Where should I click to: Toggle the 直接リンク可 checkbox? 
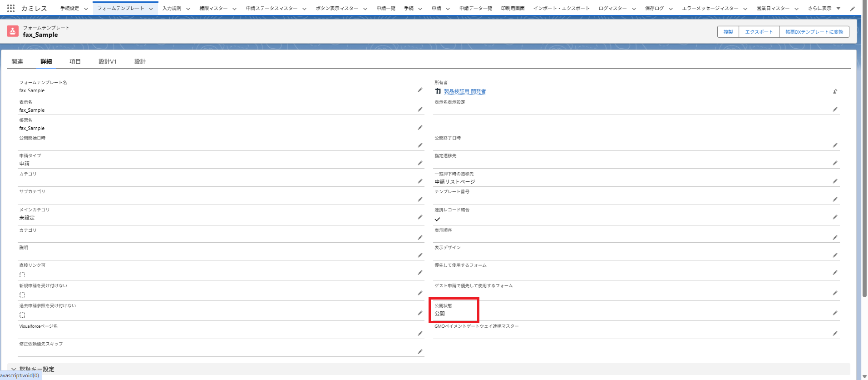(x=22, y=275)
